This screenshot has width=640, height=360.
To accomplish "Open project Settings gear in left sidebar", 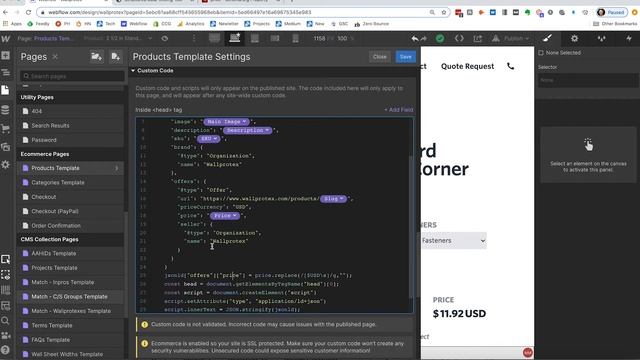I will tap(6, 164).
